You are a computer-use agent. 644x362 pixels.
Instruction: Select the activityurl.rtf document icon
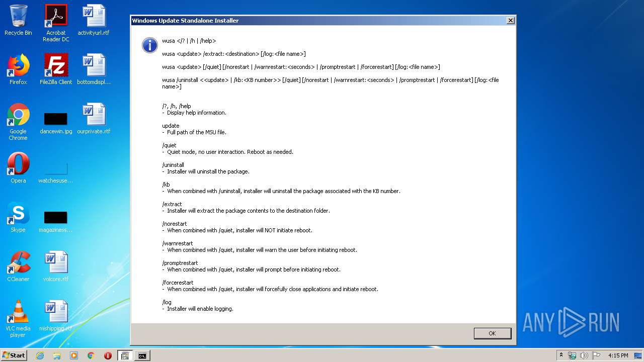coord(94,20)
